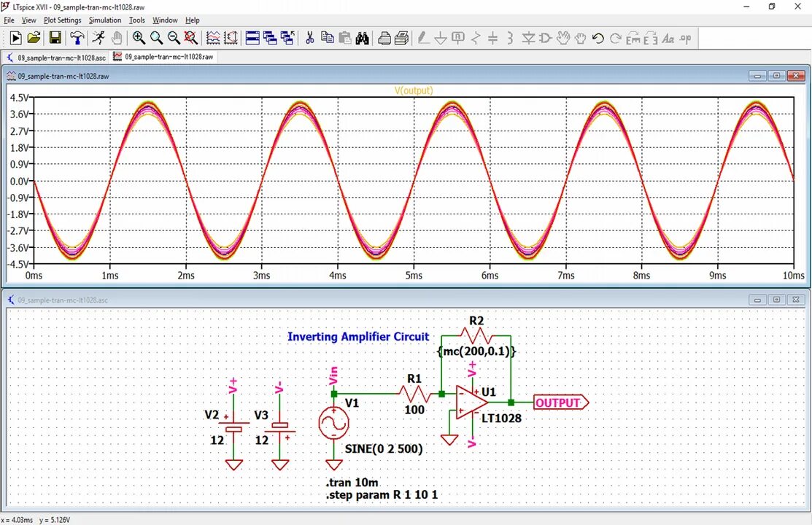Screen dimensions: 812x525
Task: Click the Close All Windows icon
Action: [x=287, y=38]
